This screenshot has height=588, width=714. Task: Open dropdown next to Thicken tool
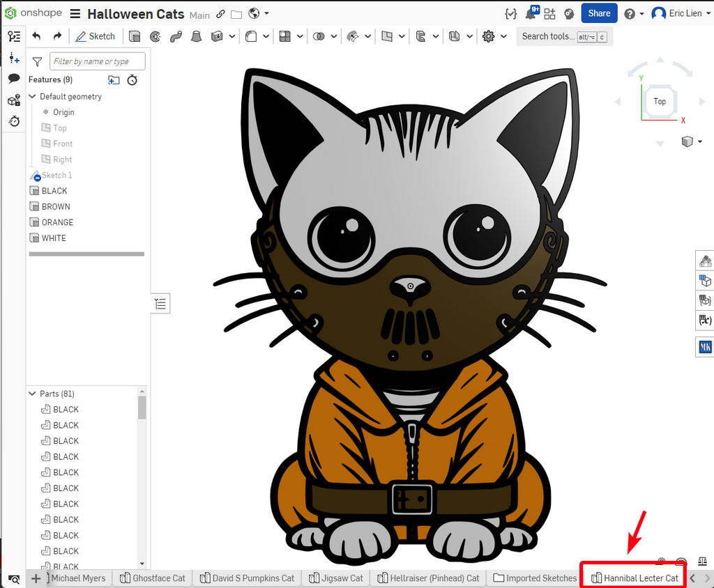(x=231, y=36)
